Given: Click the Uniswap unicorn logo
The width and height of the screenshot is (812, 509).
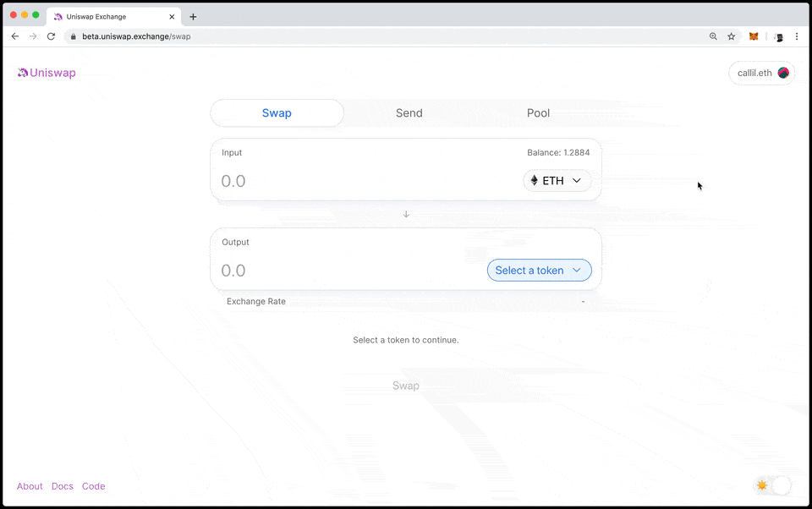Looking at the screenshot, I should coord(22,73).
